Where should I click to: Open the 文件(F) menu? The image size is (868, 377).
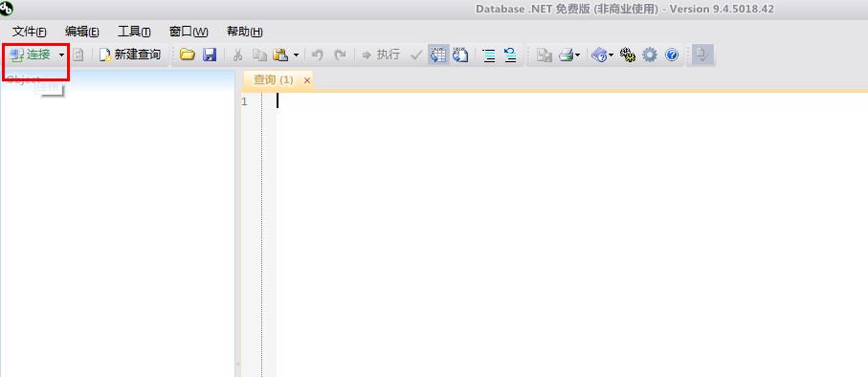tap(30, 32)
